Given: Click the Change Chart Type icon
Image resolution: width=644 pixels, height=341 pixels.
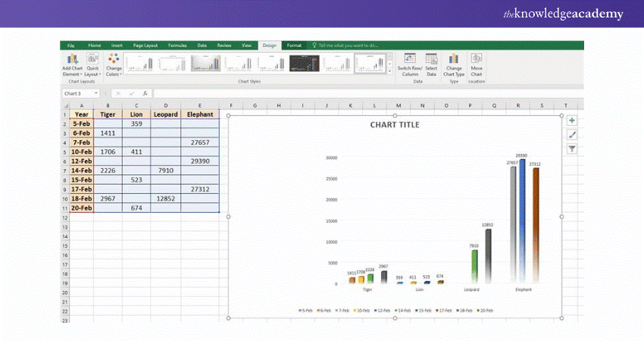Looking at the screenshot, I should point(454,64).
